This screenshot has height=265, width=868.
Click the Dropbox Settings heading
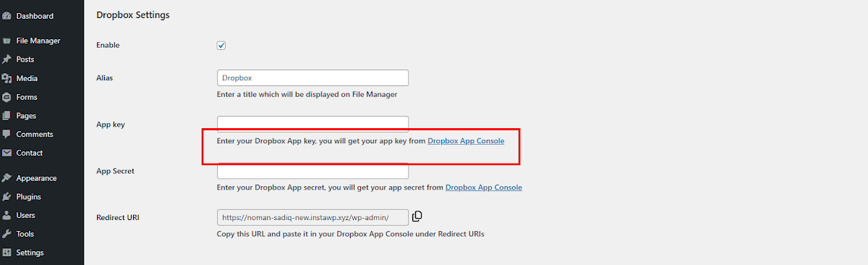[133, 14]
